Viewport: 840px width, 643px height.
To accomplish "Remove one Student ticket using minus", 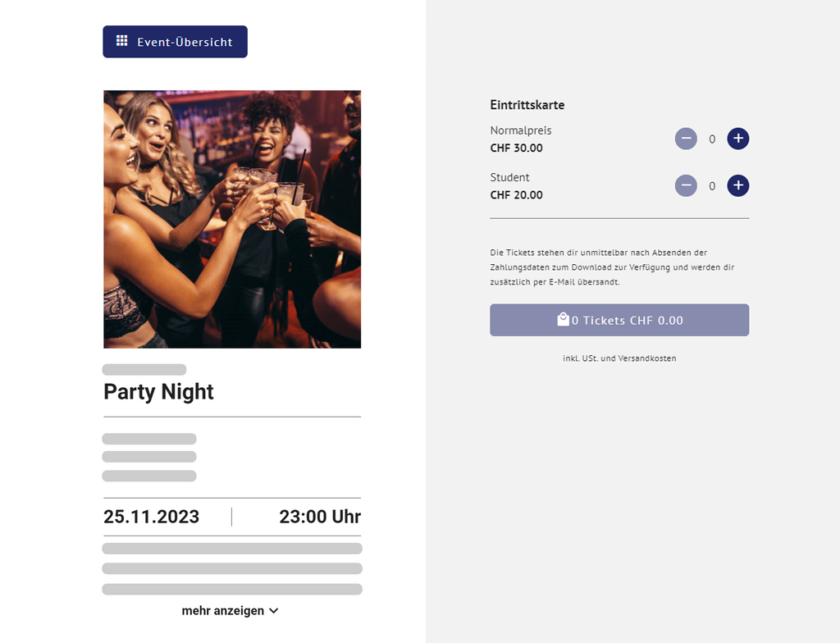I will pyautogui.click(x=686, y=186).
